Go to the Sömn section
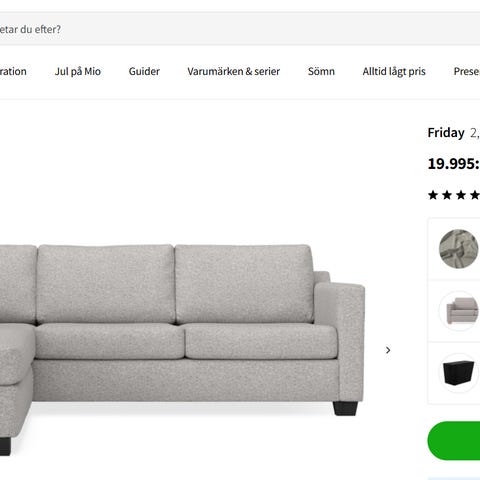 (321, 71)
